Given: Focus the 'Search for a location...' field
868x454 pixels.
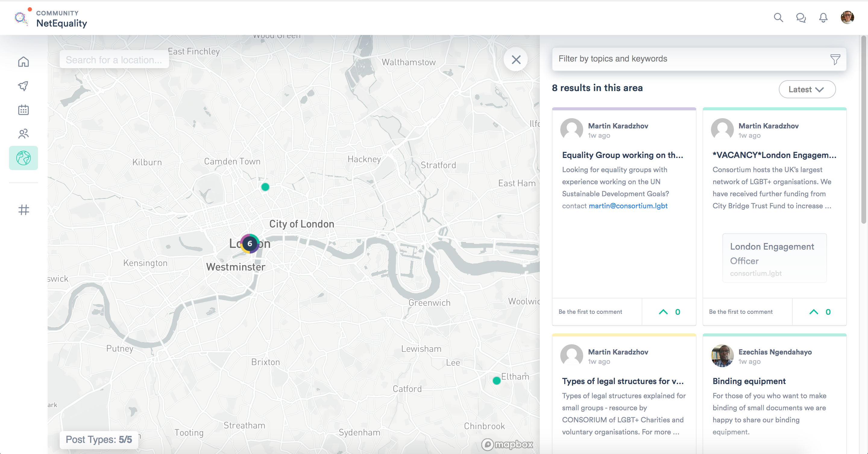Looking at the screenshot, I should (114, 60).
